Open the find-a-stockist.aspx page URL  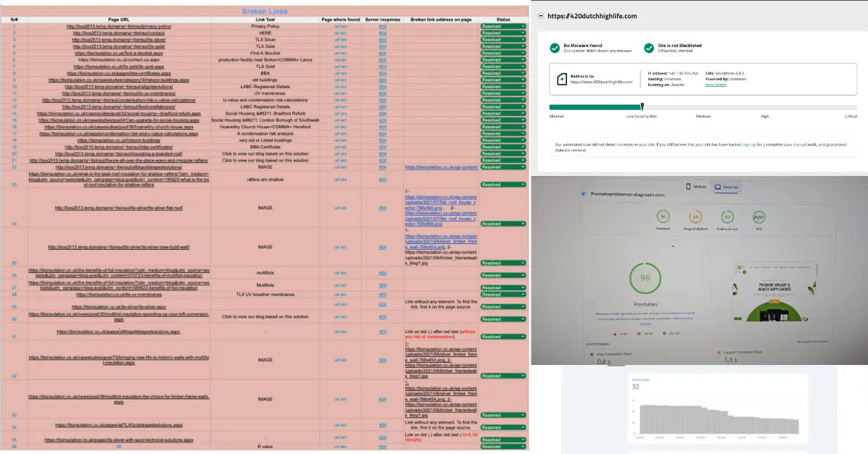pyautogui.click(x=119, y=53)
